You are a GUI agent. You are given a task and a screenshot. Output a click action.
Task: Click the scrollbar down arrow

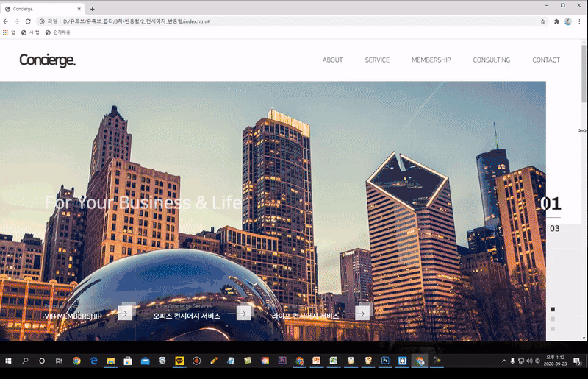pyautogui.click(x=584, y=338)
